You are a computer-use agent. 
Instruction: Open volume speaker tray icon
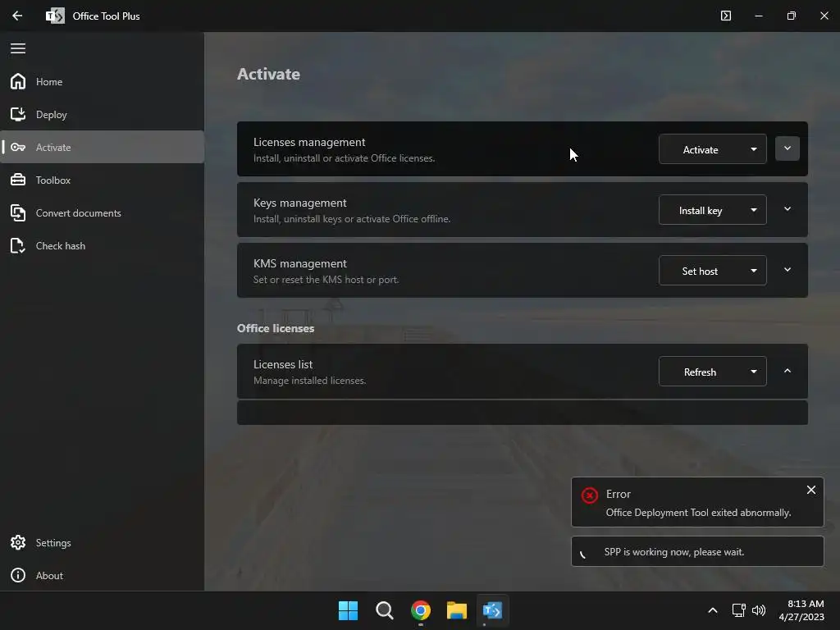point(759,610)
